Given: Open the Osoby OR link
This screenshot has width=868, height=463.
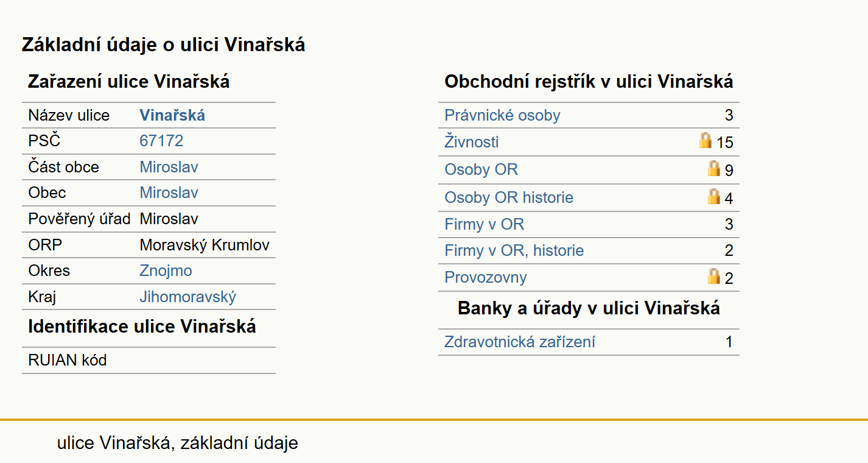Looking at the screenshot, I should [x=481, y=169].
